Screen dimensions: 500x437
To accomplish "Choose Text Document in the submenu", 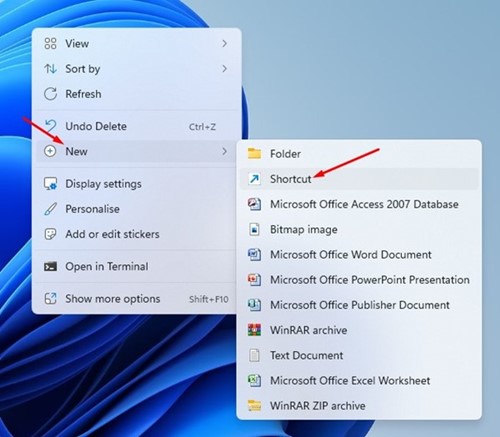I will pos(359,355).
